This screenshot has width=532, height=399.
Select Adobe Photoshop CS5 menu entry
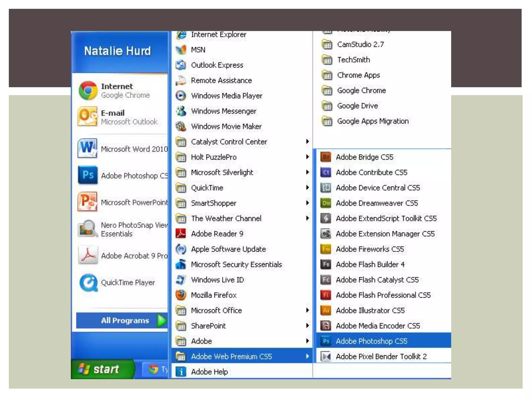coord(371,341)
